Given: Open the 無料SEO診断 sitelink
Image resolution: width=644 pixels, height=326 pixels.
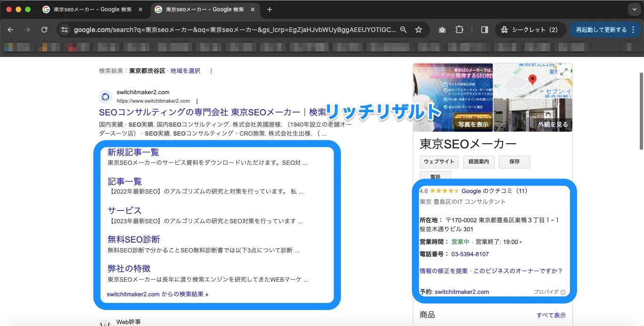Looking at the screenshot, I should [134, 239].
